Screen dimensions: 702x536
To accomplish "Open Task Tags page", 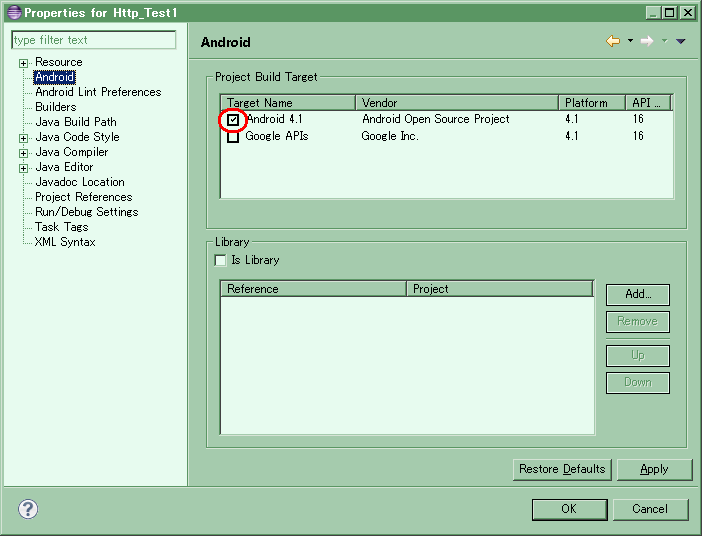I will click(62, 227).
